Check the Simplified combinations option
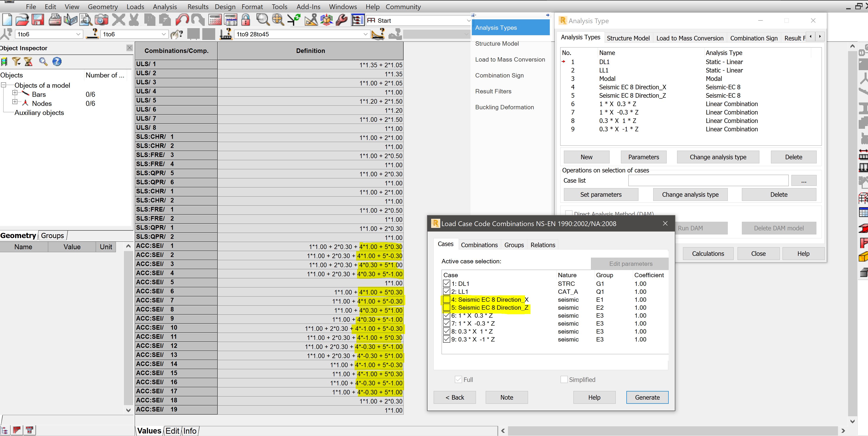868x436 pixels. [564, 379]
